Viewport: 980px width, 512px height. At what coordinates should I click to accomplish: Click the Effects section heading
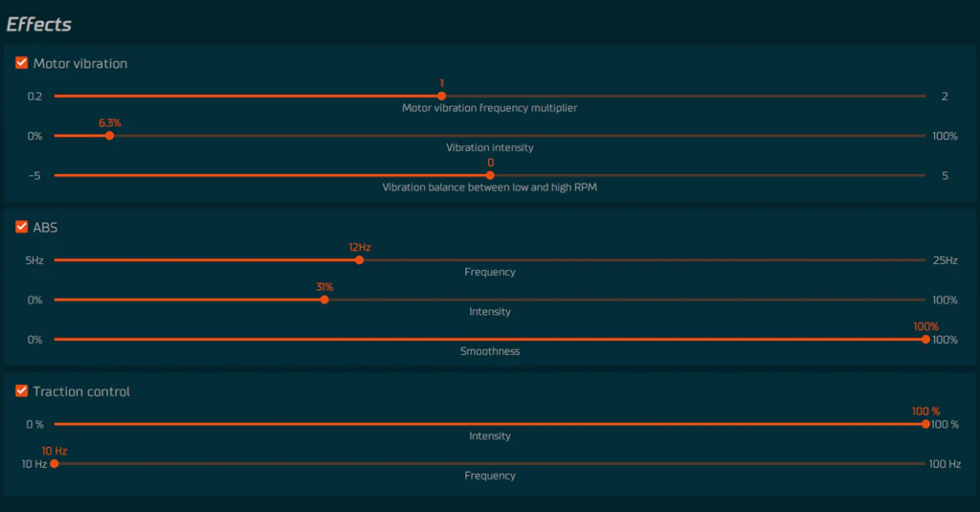pyautogui.click(x=39, y=24)
